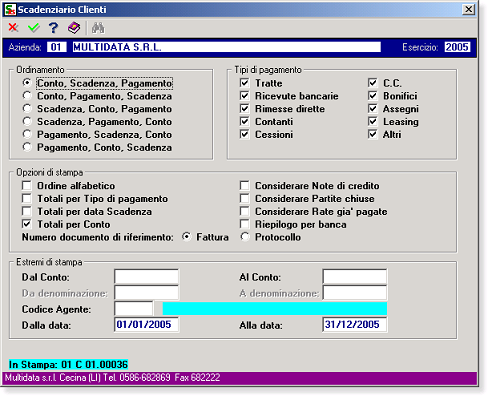Click the Azienda code field 01
The image size is (488, 396).
[x=56, y=47]
